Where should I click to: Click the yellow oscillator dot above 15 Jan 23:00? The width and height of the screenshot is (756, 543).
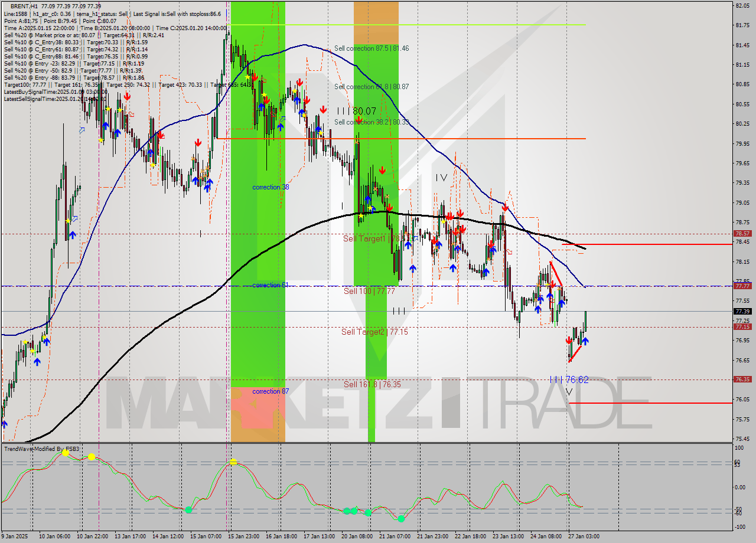point(233,462)
